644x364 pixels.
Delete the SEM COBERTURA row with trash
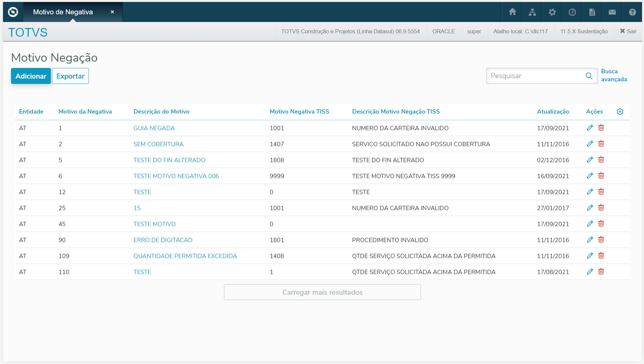pyautogui.click(x=601, y=144)
